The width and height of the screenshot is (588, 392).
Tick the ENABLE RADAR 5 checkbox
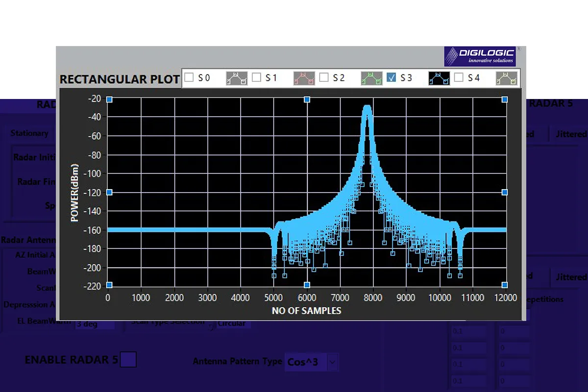coord(129,360)
